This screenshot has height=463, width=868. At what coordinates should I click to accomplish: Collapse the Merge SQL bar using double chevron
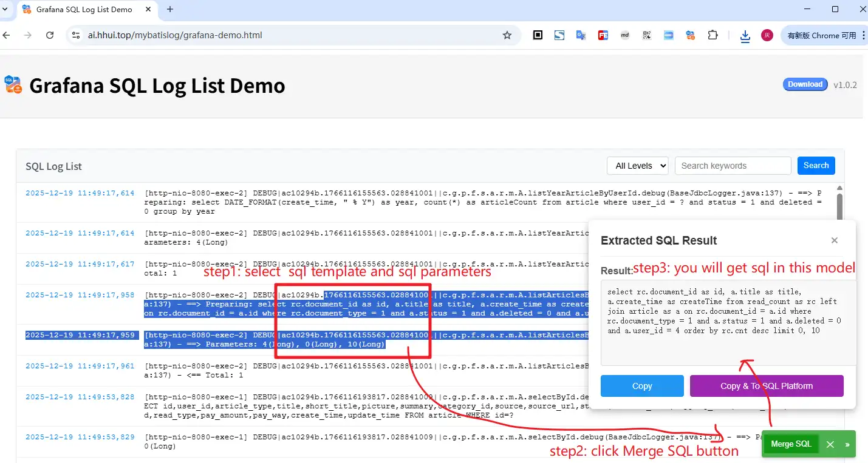847,445
